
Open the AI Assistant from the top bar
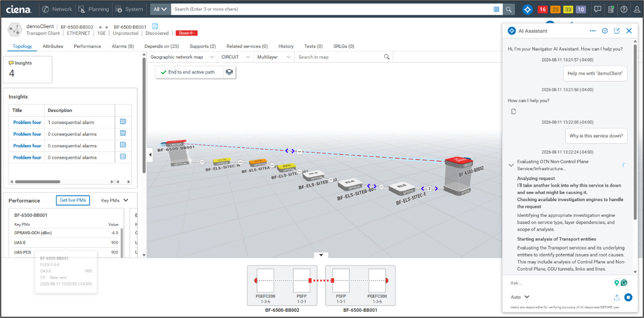tap(528, 9)
